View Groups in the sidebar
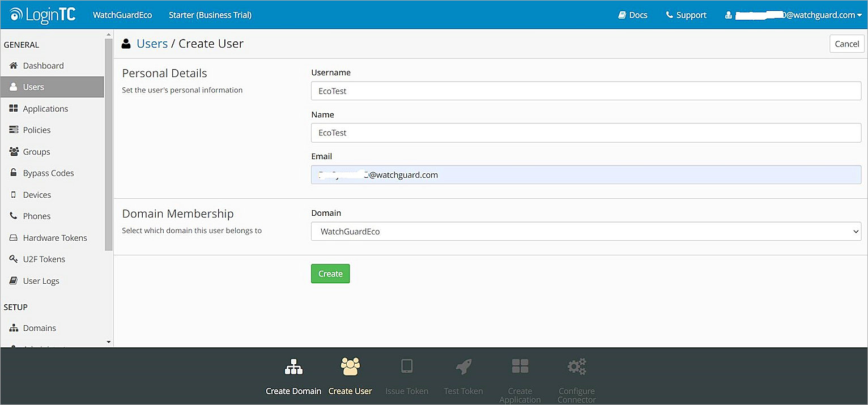Screen dimensions: 868x405 pyautogui.click(x=36, y=151)
